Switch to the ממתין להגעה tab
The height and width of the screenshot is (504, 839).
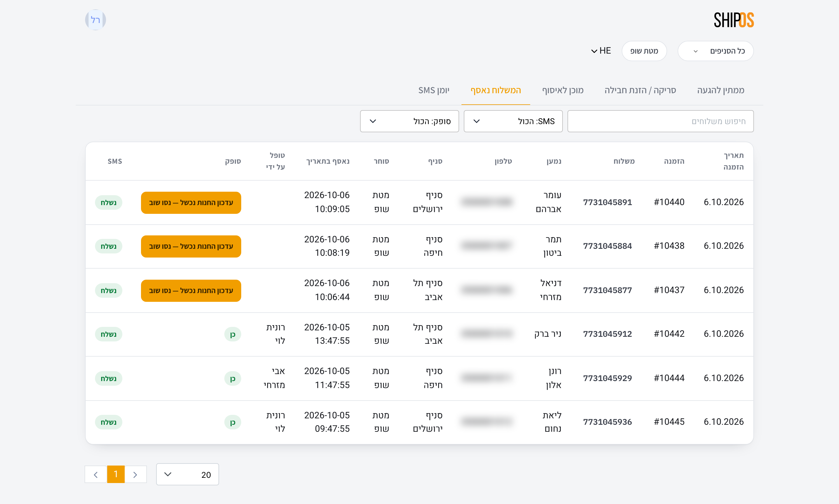coord(720,90)
